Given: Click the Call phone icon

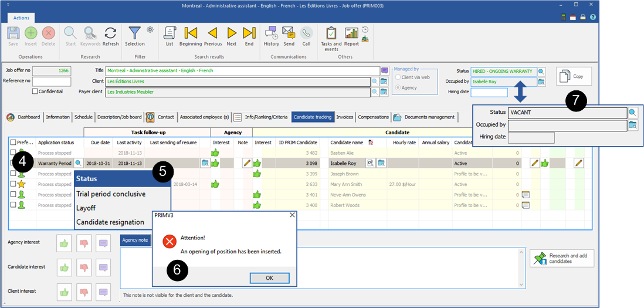Looking at the screenshot, I should 306,33.
